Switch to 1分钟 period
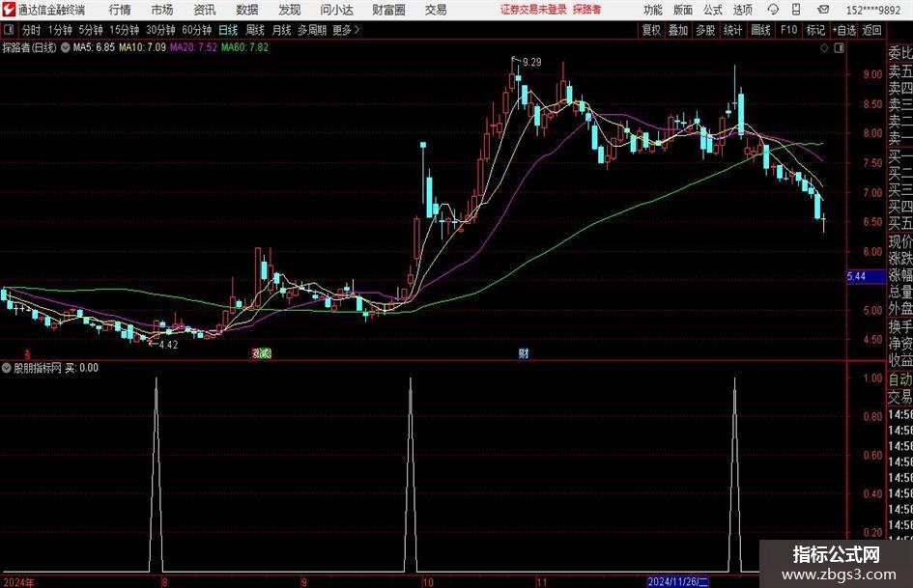This screenshot has height=588, width=913. [60, 30]
